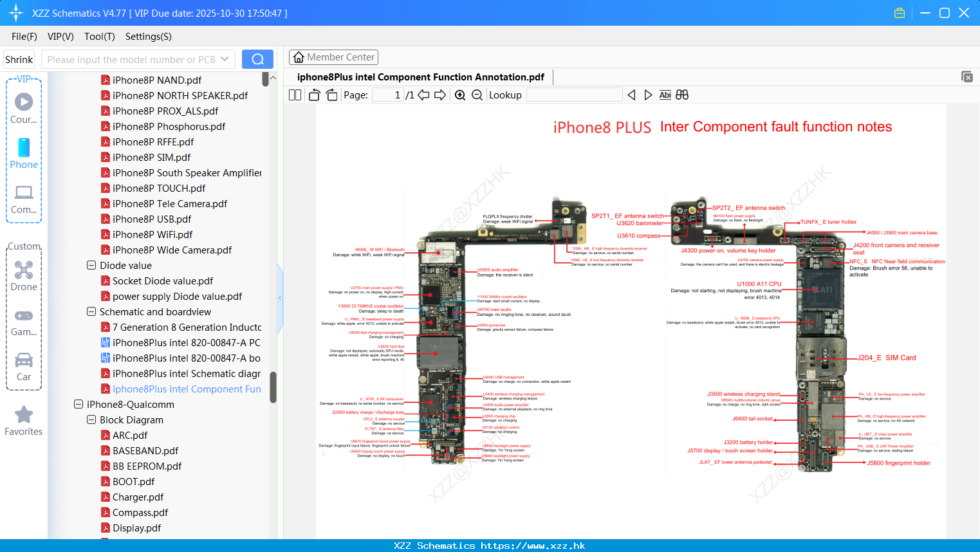
Task: Toggle Abi whole-word match icon
Action: (x=665, y=95)
